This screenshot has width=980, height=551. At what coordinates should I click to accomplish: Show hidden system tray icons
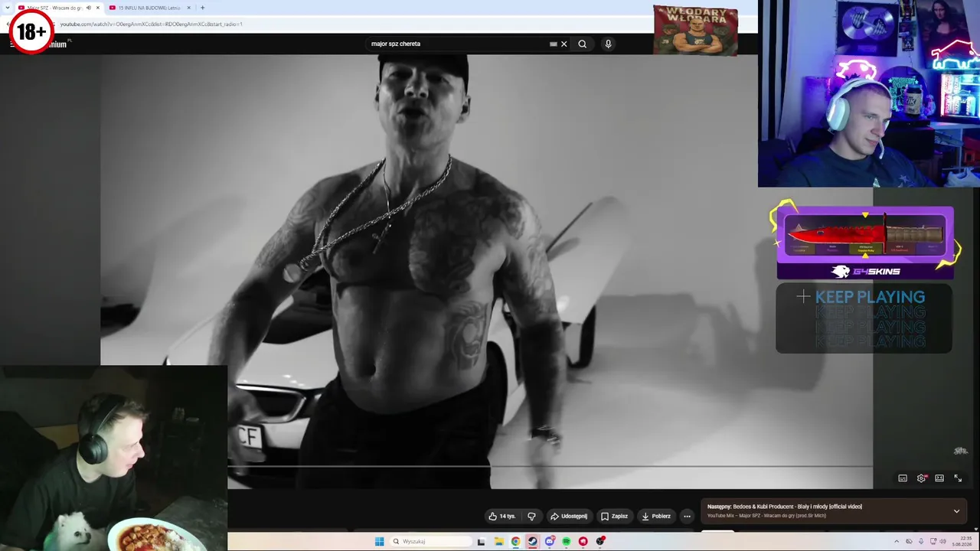[x=897, y=542]
